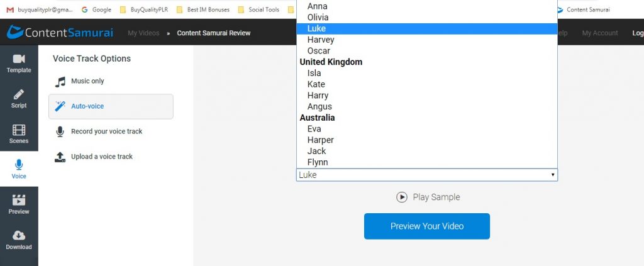Screen dimensions: 644x266
Task: Select Upload a voice track
Action: coord(111,157)
